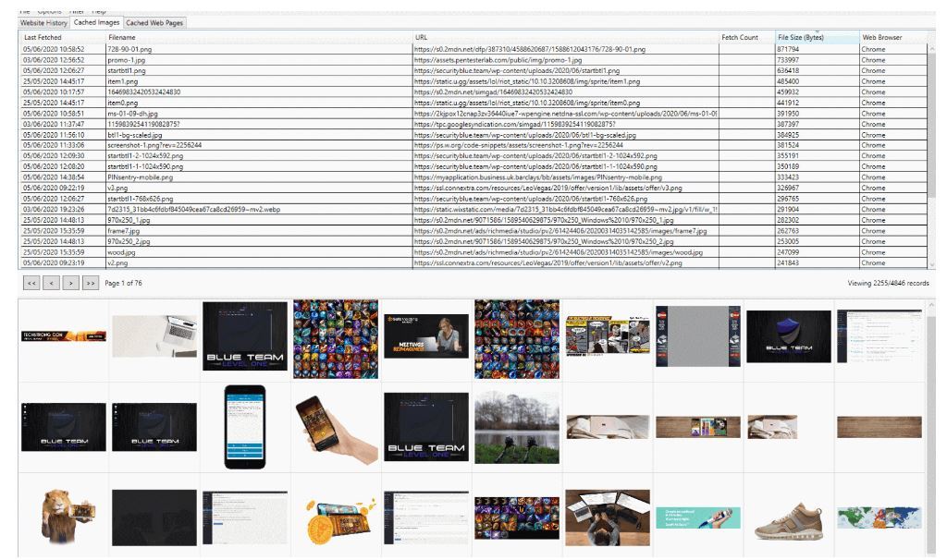Viewport: 947px width, 560px height.
Task: Click the Page 1 of 76 label
Action: coord(123,283)
